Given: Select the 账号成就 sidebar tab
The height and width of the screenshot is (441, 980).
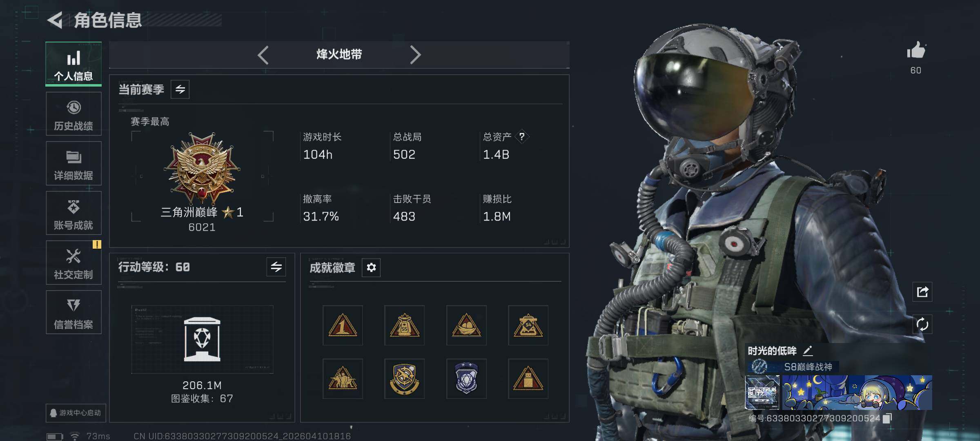Looking at the screenshot, I should [x=73, y=213].
